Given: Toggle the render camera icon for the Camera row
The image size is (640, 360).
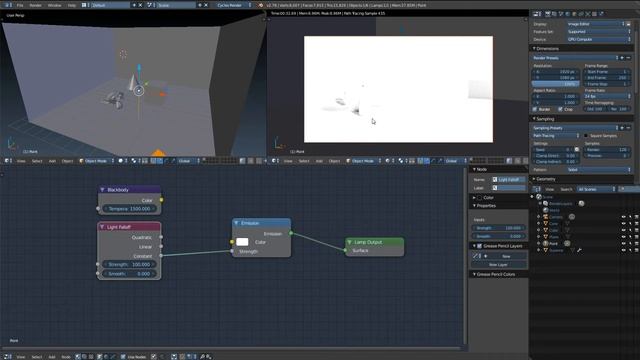Looking at the screenshot, I should click(x=636, y=217).
